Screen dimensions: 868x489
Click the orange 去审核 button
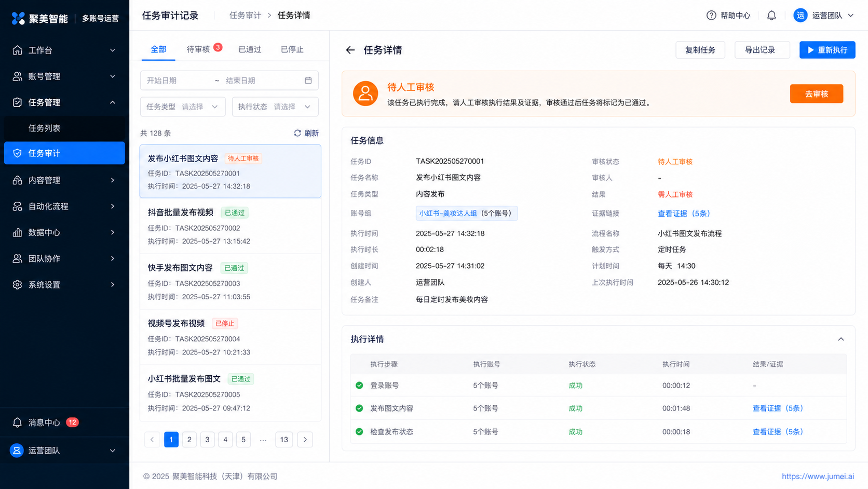pos(817,94)
